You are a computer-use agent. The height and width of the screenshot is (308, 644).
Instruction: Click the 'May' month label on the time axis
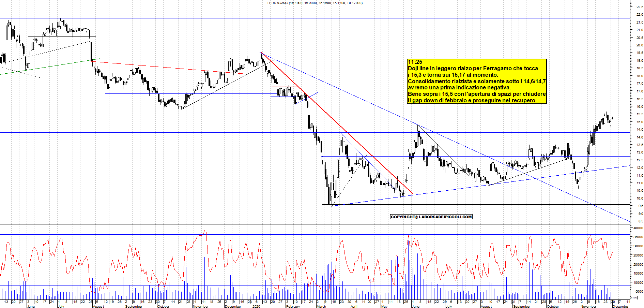coord(384,306)
